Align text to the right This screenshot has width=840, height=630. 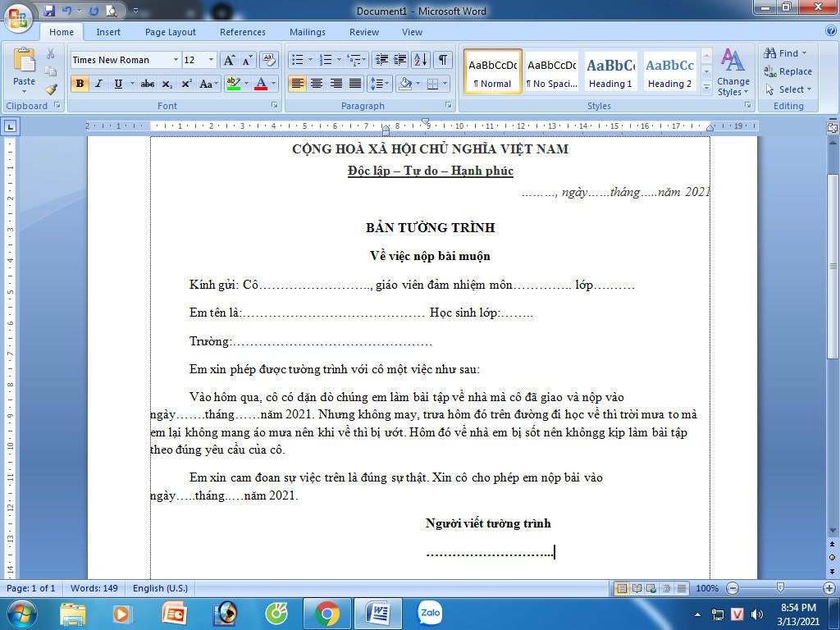pos(336,84)
